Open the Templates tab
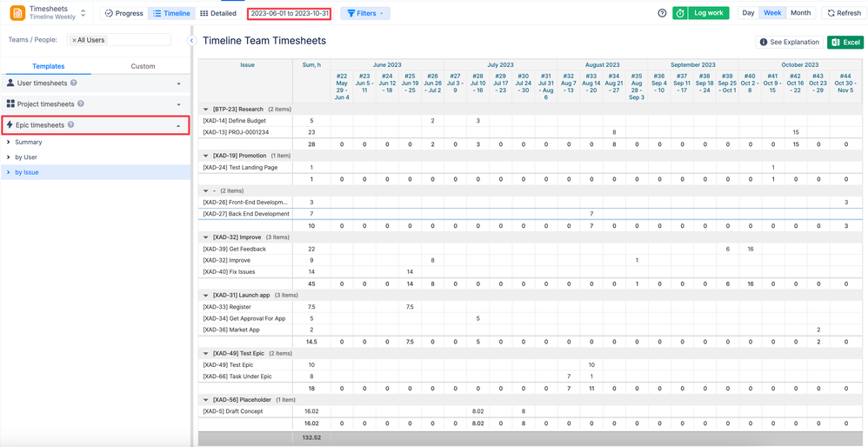 48,66
